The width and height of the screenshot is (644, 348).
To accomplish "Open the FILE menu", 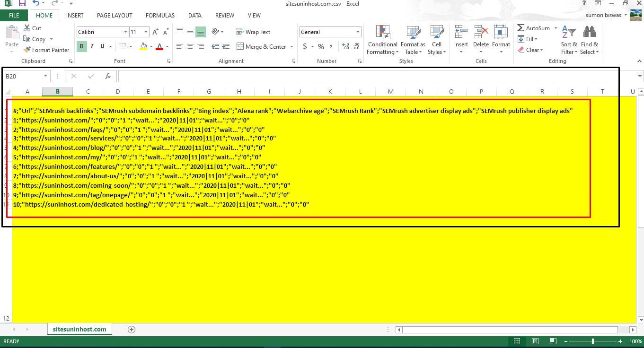I will tap(14, 15).
